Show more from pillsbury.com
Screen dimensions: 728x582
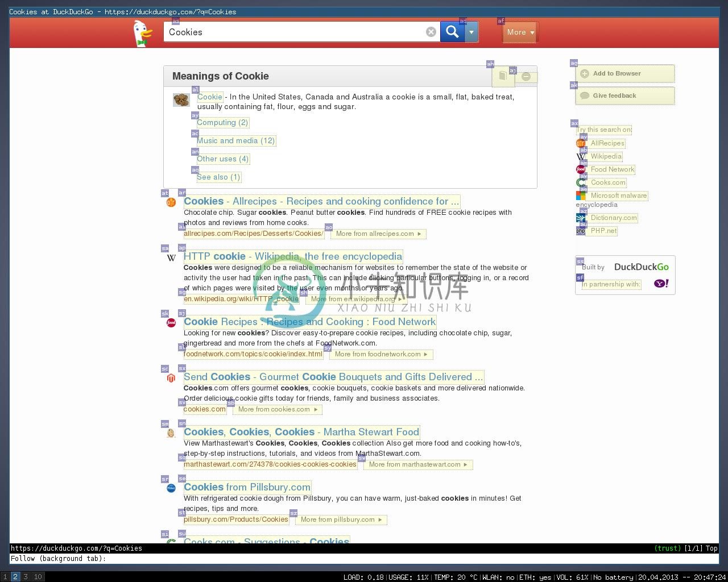(341, 519)
